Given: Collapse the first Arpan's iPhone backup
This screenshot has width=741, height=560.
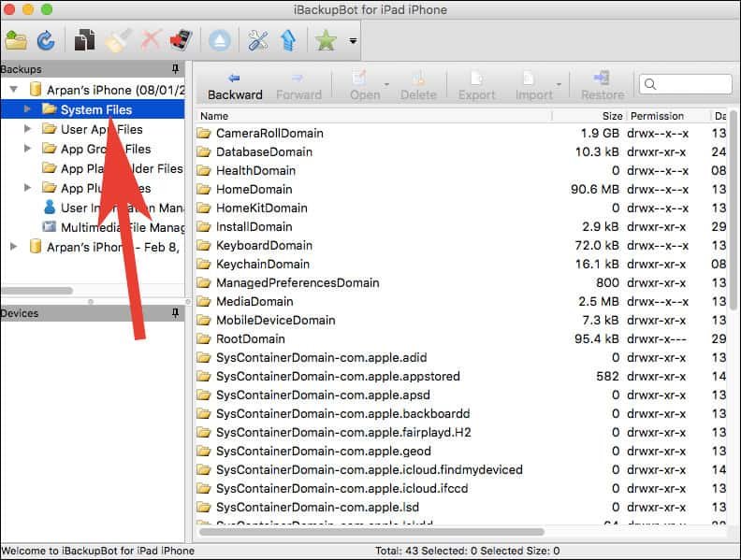Looking at the screenshot, I should (x=13, y=90).
